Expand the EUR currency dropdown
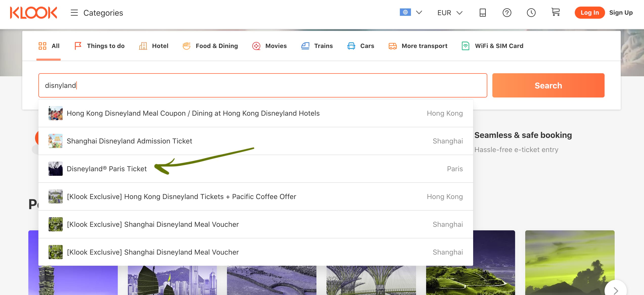The height and width of the screenshot is (295, 644). pos(450,13)
